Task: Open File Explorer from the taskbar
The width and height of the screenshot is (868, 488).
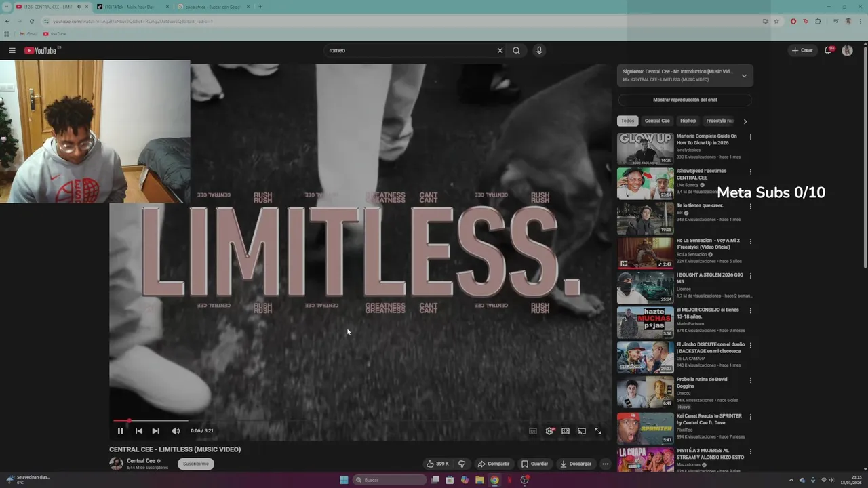Action: (479, 480)
